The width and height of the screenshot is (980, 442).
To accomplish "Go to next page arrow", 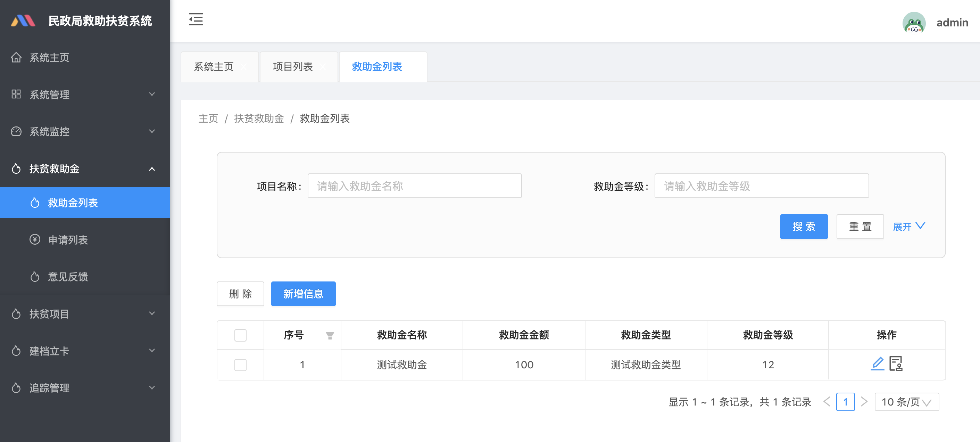I will pos(864,402).
